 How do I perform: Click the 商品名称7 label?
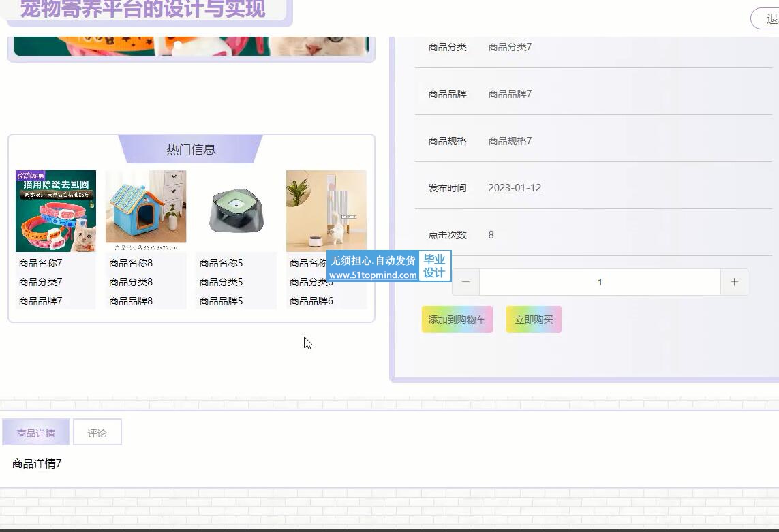[x=40, y=263]
